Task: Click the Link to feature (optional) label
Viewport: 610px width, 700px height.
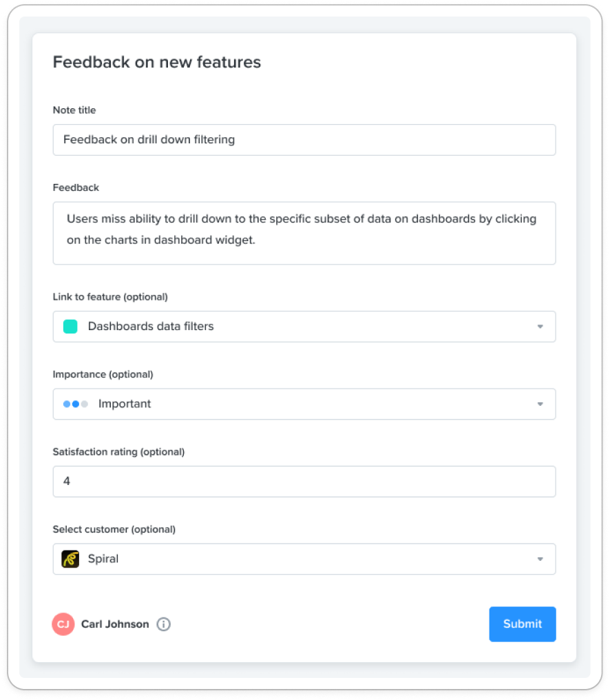Action: pos(110,297)
